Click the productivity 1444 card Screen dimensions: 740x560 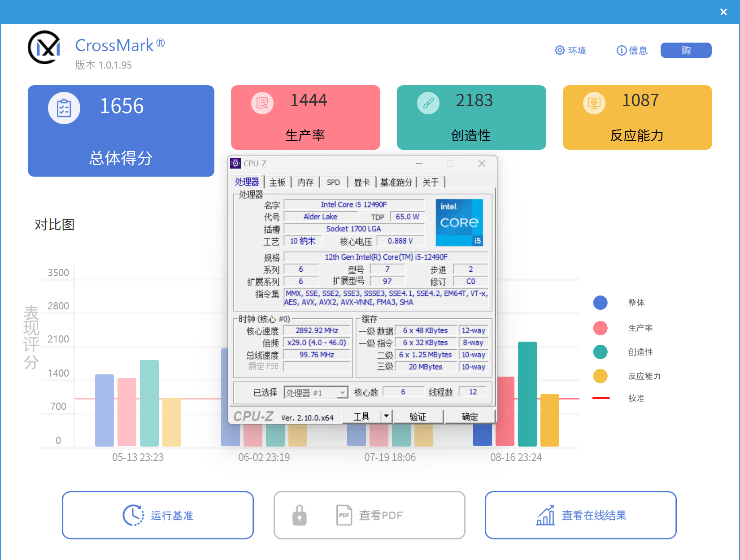[x=305, y=117]
